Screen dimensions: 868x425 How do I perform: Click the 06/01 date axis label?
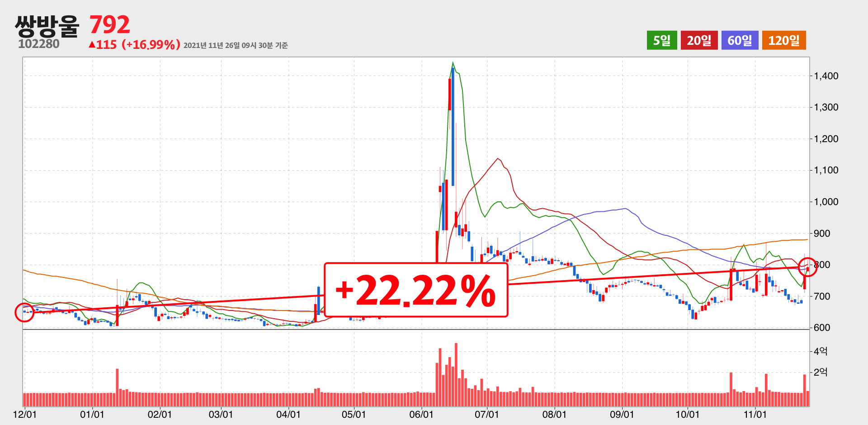[421, 415]
